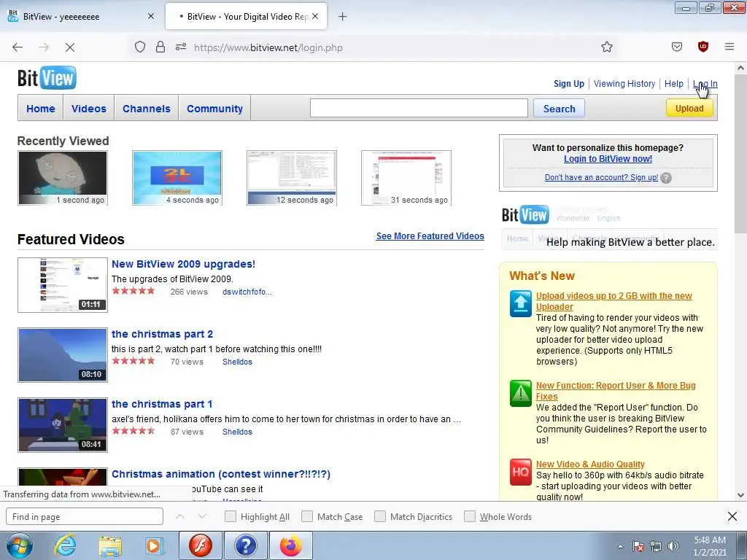Viewport: 747px width, 560px height.
Task: Click the Firefox taskbar icon
Action: (291, 545)
